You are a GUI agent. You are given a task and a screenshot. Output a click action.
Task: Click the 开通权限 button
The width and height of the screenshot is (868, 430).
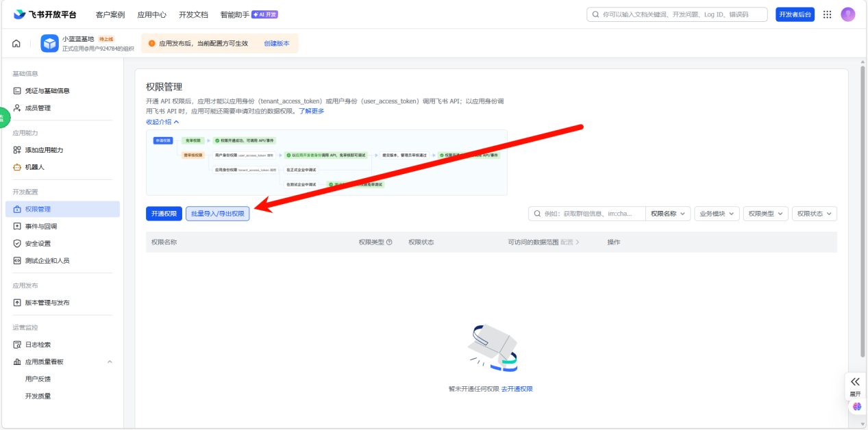[165, 213]
